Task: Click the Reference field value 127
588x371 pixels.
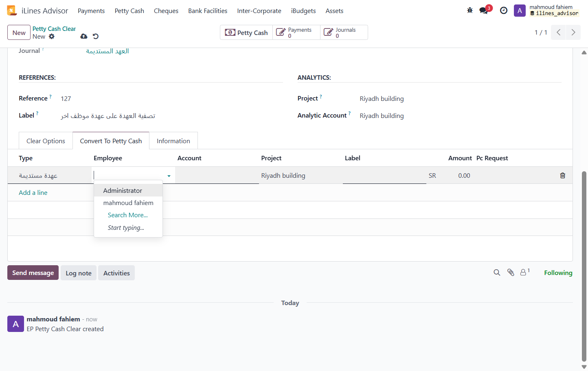Action: point(66,98)
